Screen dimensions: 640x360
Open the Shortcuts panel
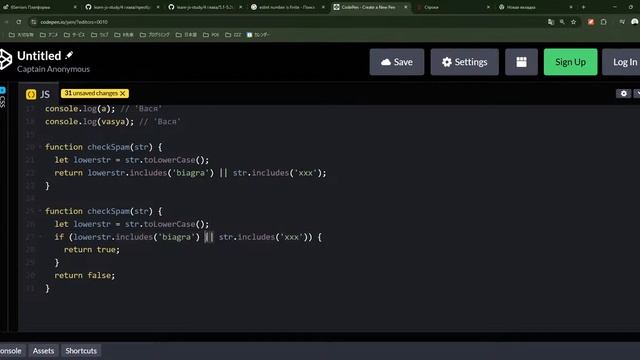click(x=81, y=351)
